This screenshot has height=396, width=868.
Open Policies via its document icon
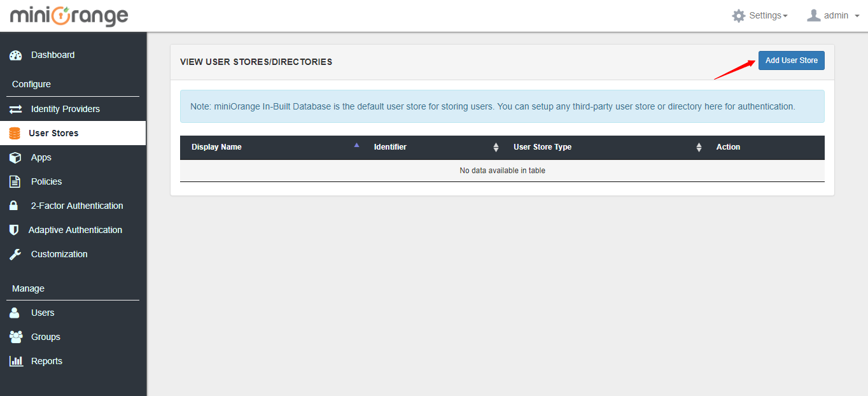point(15,181)
